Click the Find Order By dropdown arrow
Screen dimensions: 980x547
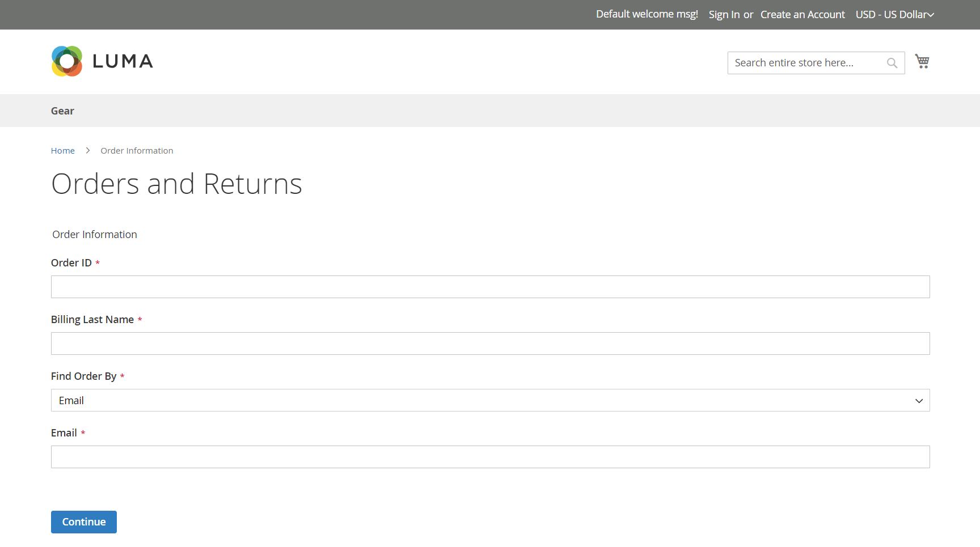919,401
